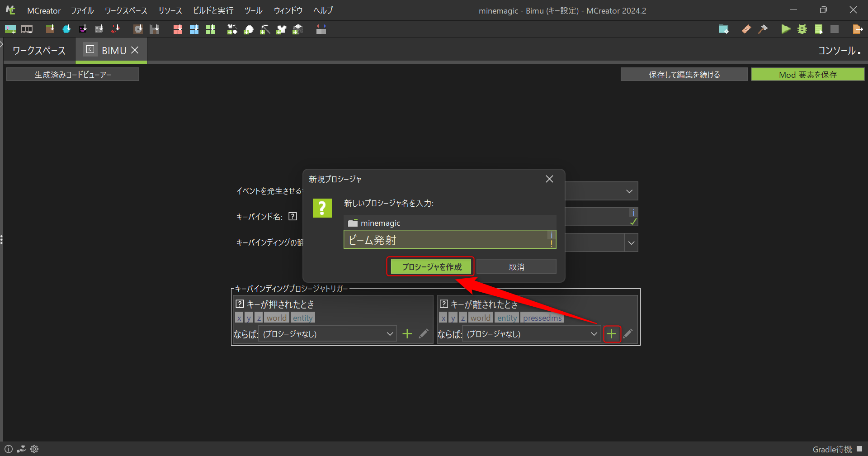Click the minemagic folder label in dialog
This screenshot has width=868, height=456.
point(374,223)
